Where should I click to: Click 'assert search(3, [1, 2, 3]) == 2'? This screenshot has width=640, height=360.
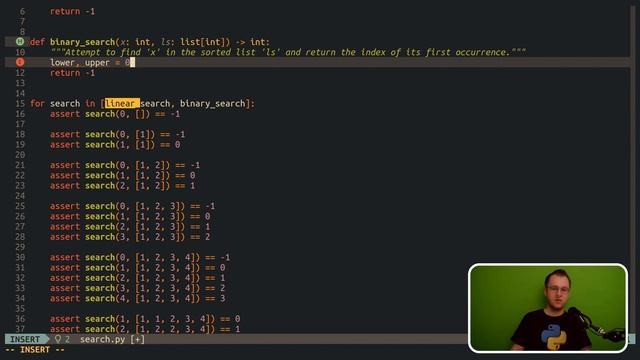[x=130, y=237]
